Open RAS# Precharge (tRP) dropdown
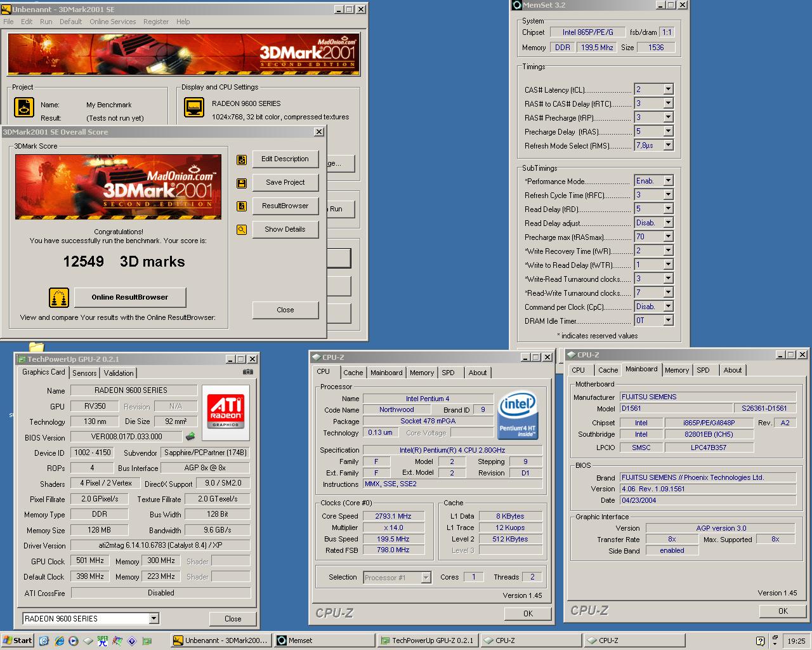 [x=668, y=117]
